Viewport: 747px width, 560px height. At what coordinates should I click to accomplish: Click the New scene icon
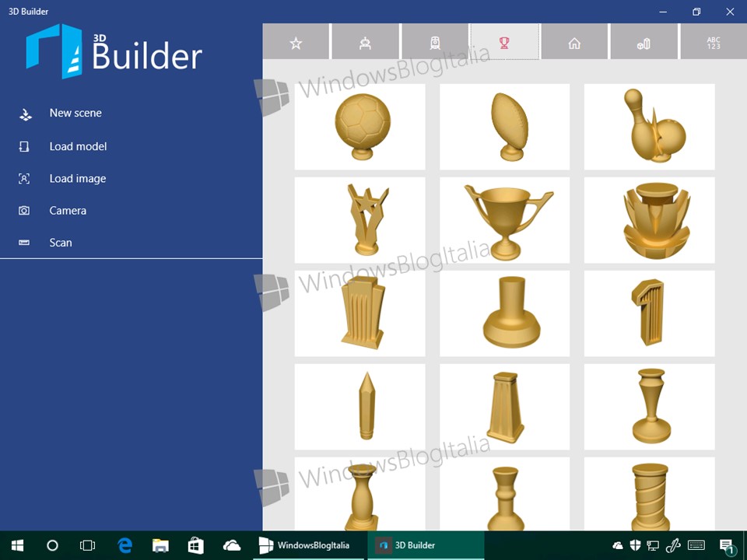(25, 114)
